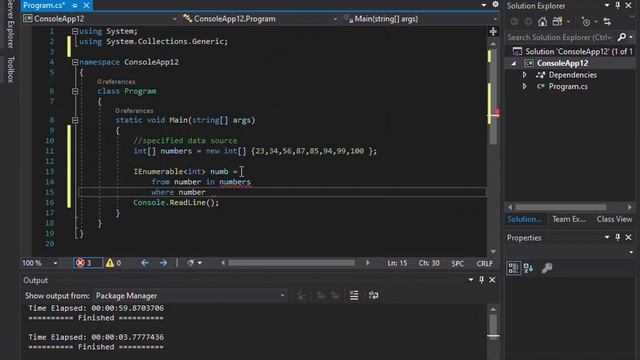This screenshot has height=360, width=640.
Task: Open Pending Changes Filter clock icon
Action: point(586,22)
